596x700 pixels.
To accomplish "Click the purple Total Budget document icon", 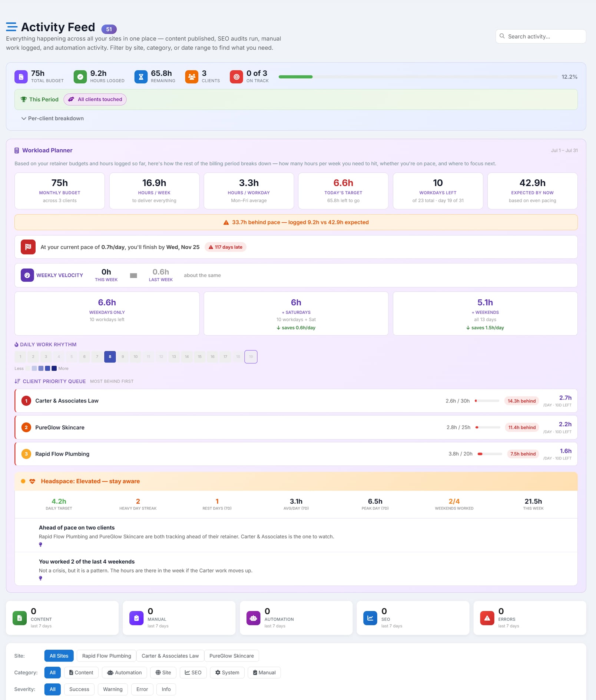I will tap(21, 77).
